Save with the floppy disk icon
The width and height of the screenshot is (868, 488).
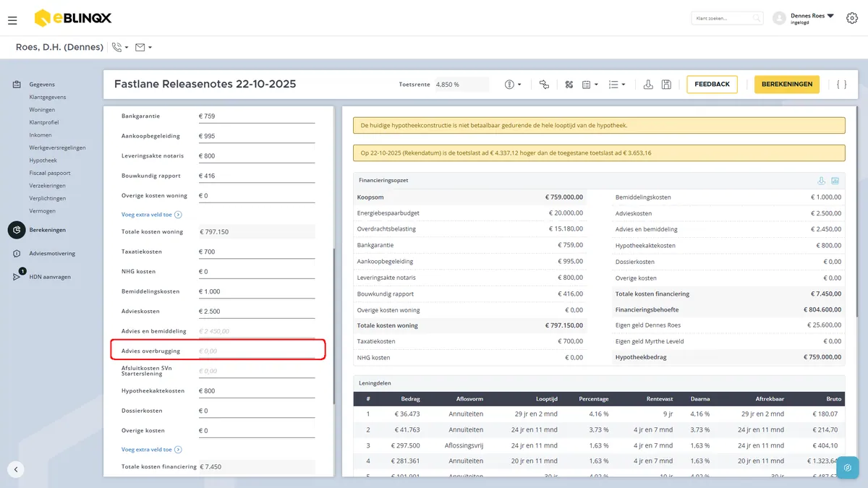click(666, 85)
